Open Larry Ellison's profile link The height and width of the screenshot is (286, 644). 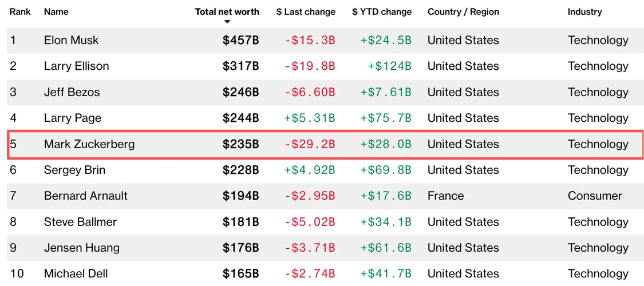pyautogui.click(x=76, y=66)
